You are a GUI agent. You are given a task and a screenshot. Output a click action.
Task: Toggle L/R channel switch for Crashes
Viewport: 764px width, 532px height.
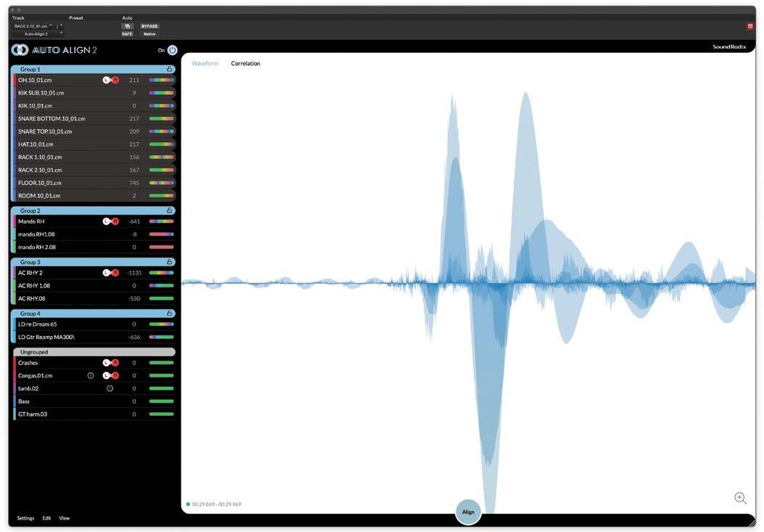[110, 363]
